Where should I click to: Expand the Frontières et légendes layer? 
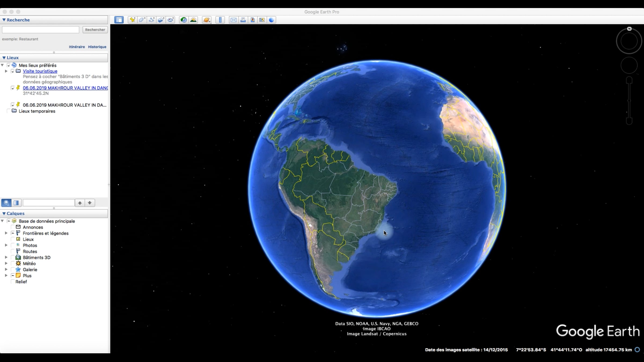point(6,233)
